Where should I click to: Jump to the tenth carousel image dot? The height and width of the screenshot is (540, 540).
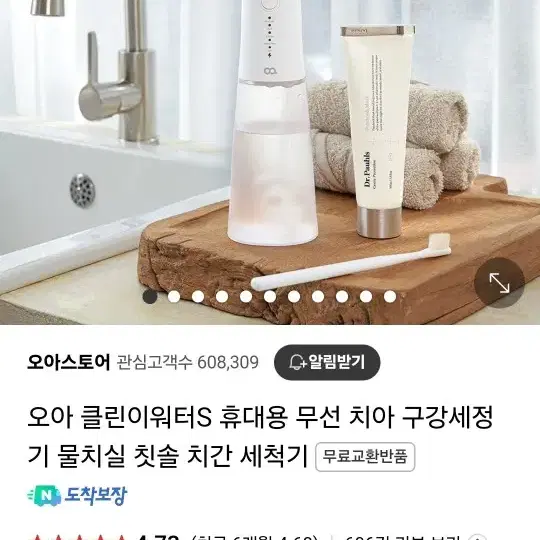(366, 297)
